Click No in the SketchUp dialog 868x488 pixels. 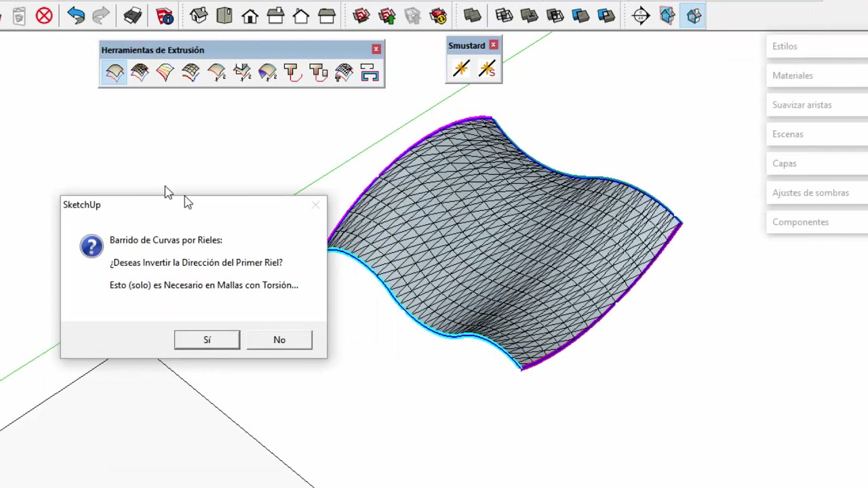[279, 340]
